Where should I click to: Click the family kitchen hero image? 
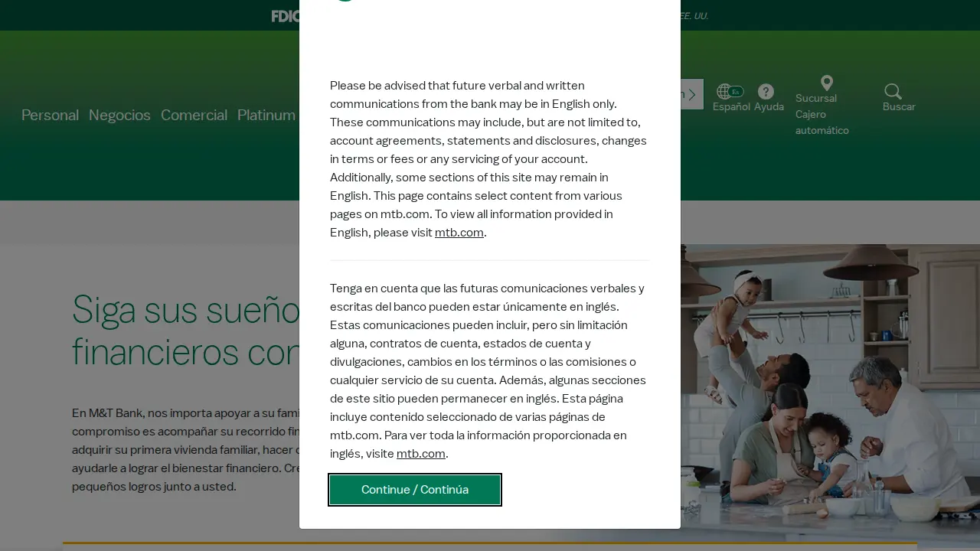(830, 394)
